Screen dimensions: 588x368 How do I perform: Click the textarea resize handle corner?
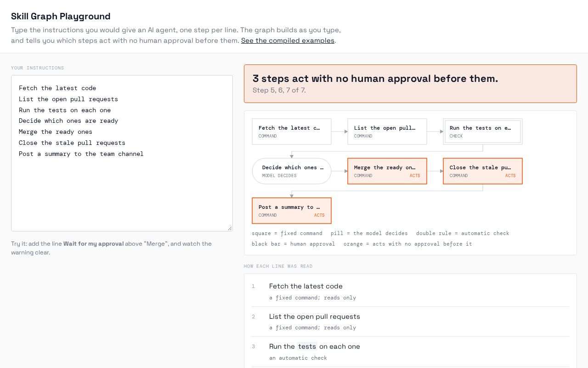pos(230,228)
